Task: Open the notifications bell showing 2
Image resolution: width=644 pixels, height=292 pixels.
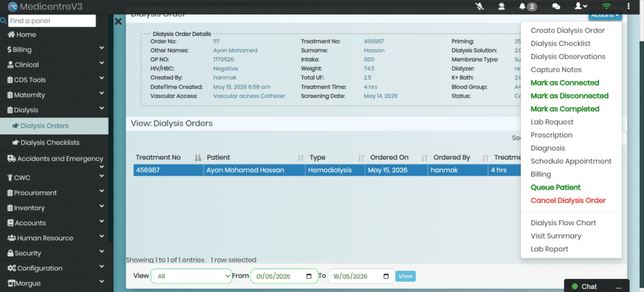Action: pyautogui.click(x=528, y=6)
